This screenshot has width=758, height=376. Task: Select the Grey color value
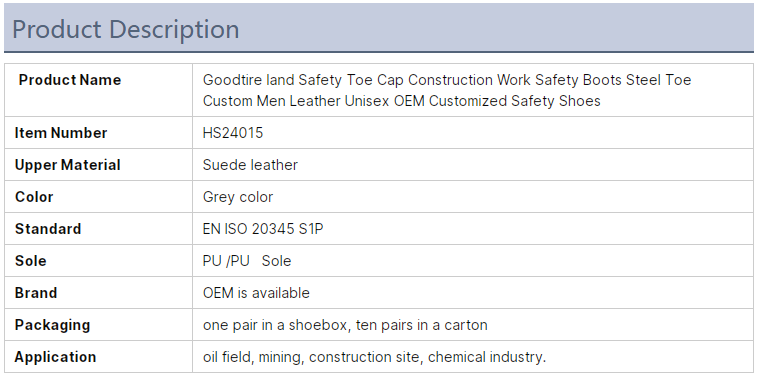point(238,197)
